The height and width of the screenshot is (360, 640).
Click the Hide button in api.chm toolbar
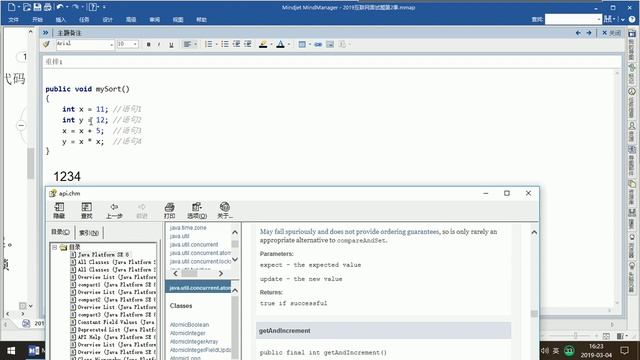click(59, 211)
